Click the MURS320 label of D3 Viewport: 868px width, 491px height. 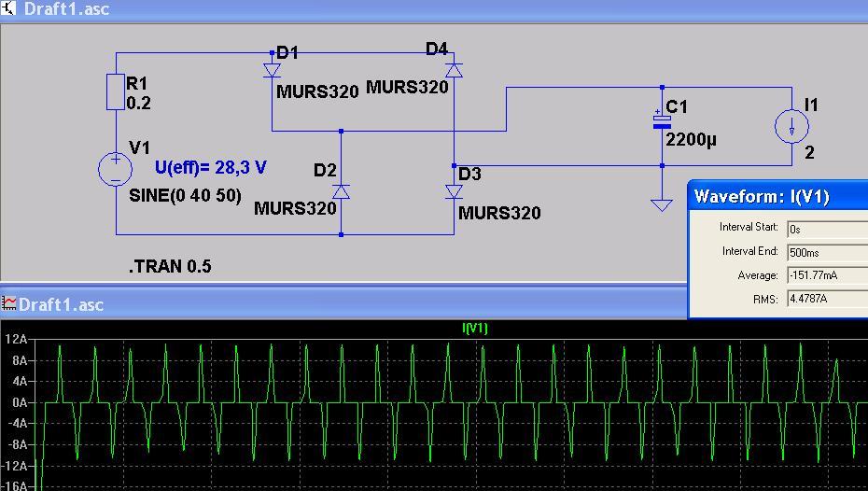pyautogui.click(x=499, y=213)
